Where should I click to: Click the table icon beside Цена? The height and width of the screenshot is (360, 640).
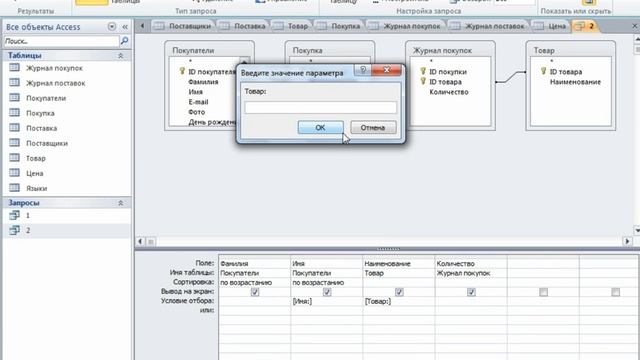pyautogui.click(x=14, y=173)
